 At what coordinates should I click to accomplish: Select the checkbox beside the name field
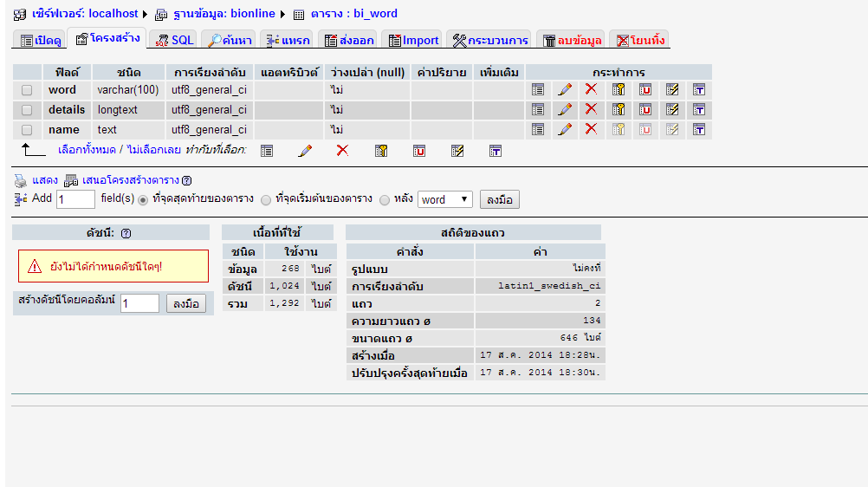click(x=27, y=130)
